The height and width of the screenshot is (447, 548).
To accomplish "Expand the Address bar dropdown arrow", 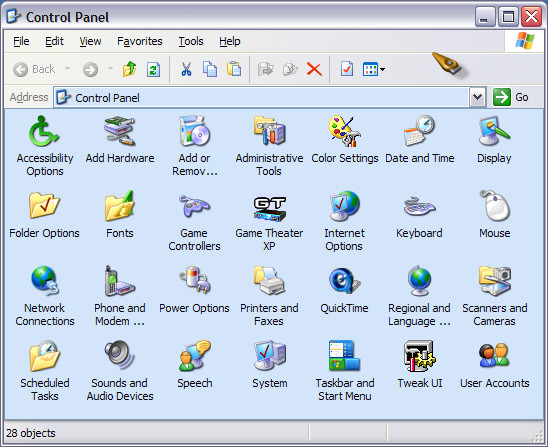I will 477,97.
